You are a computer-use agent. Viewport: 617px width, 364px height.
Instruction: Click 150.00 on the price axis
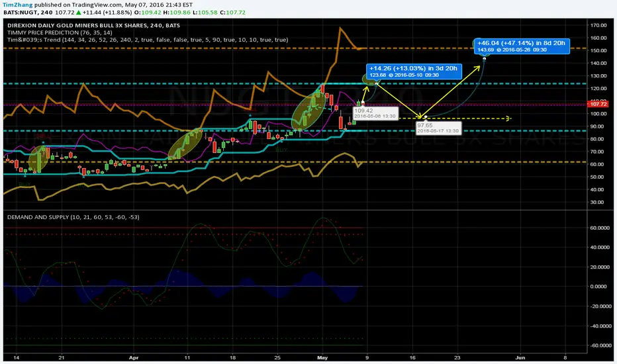[598, 50]
